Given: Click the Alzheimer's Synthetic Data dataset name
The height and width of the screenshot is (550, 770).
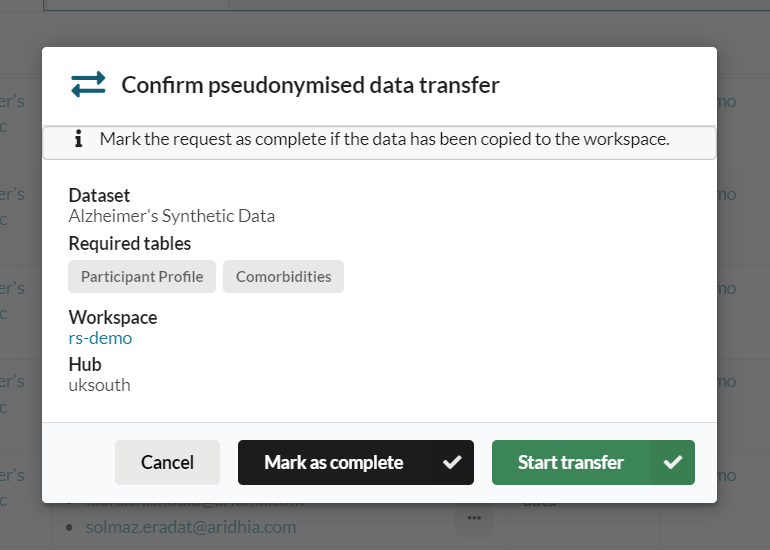Looking at the screenshot, I should coord(171,216).
